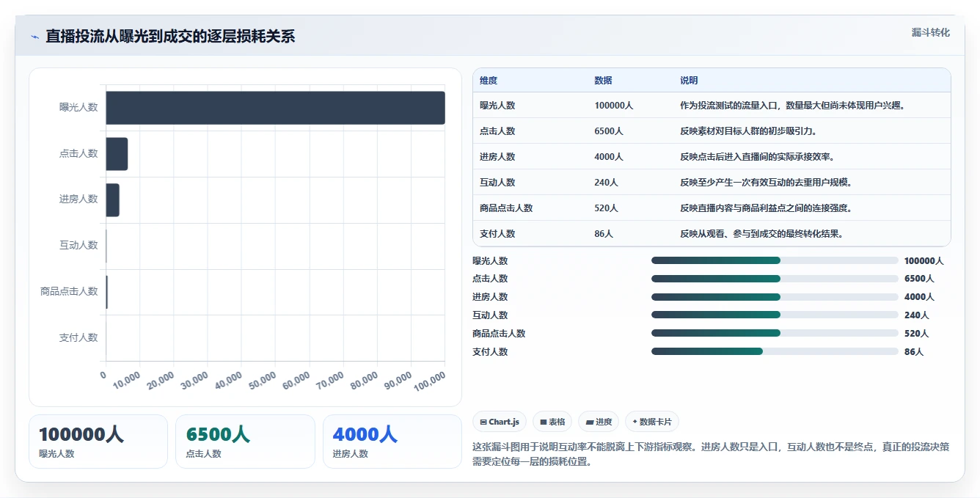
Task: Click the 说明 table column header
Action: click(x=689, y=81)
